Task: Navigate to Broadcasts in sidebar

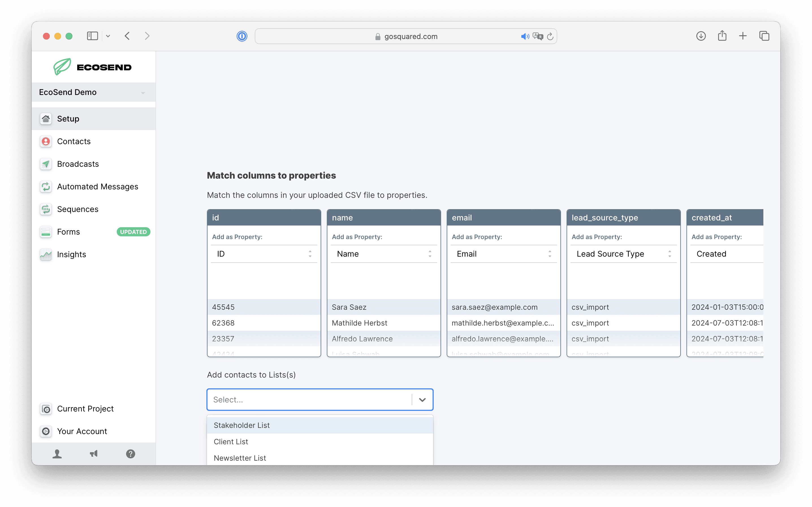Action: pyautogui.click(x=94, y=164)
